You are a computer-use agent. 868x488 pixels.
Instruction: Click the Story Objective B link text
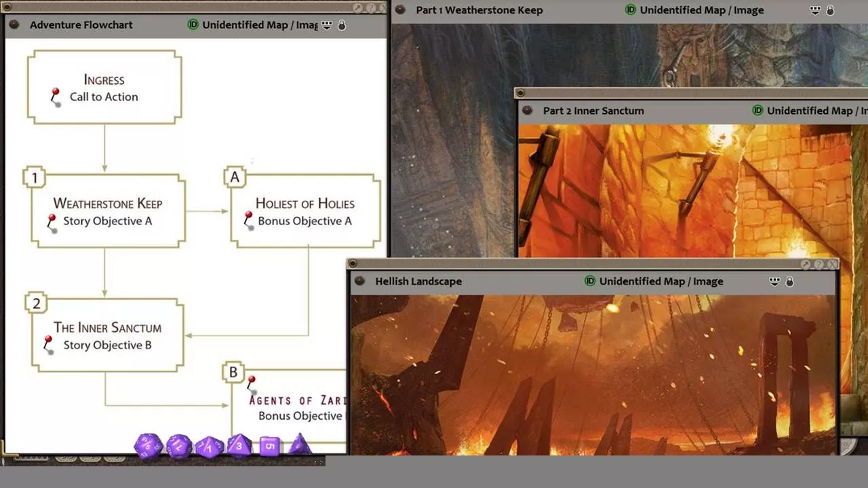click(108, 345)
